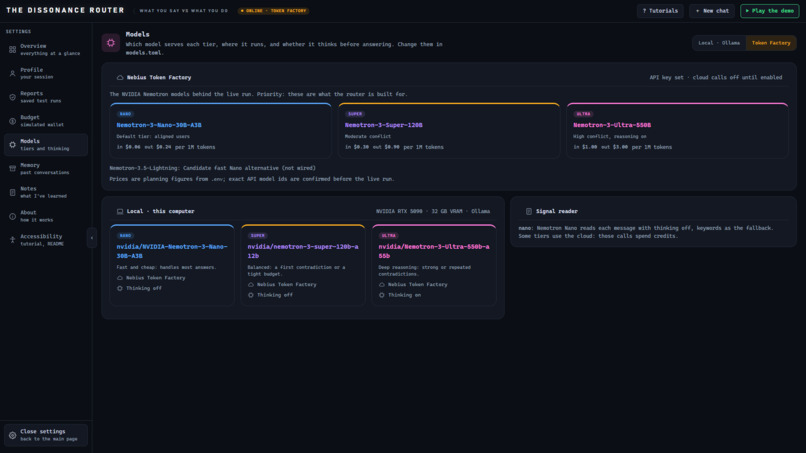Click Thinking on icon on Ultra card
Image resolution: width=806 pixels, height=453 pixels.
[382, 295]
